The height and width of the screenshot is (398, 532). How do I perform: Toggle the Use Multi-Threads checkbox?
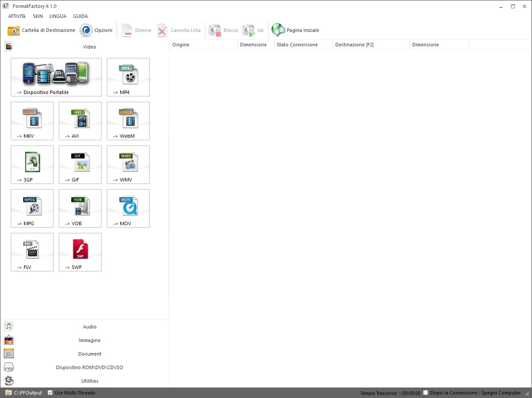coord(50,393)
